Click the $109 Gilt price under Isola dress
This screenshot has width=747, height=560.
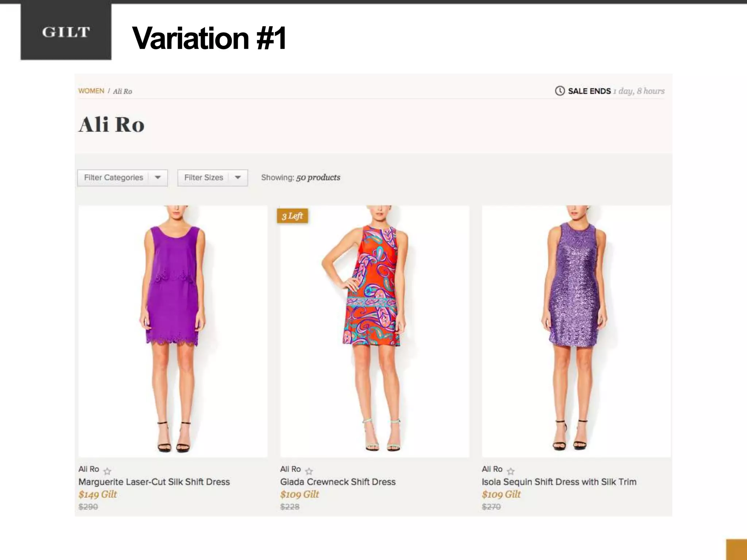501,494
